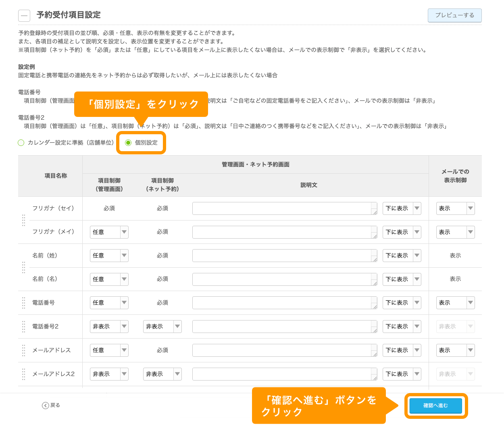
Task: Click description text field for メールアドレス2
Action: [x=285, y=374]
